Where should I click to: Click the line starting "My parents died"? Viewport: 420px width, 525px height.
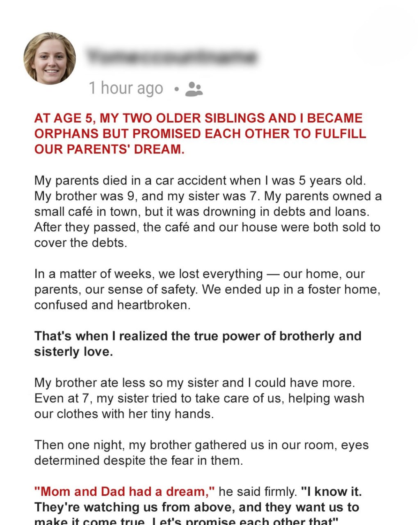coord(199,180)
